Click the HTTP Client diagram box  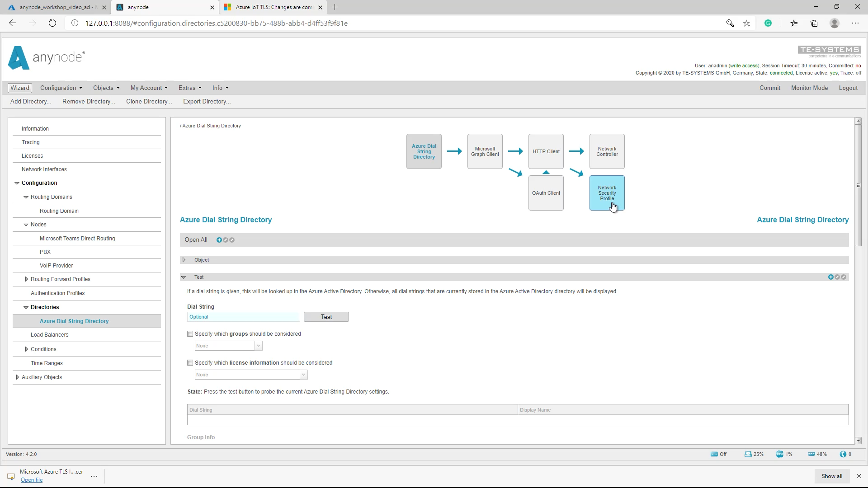[x=546, y=151]
